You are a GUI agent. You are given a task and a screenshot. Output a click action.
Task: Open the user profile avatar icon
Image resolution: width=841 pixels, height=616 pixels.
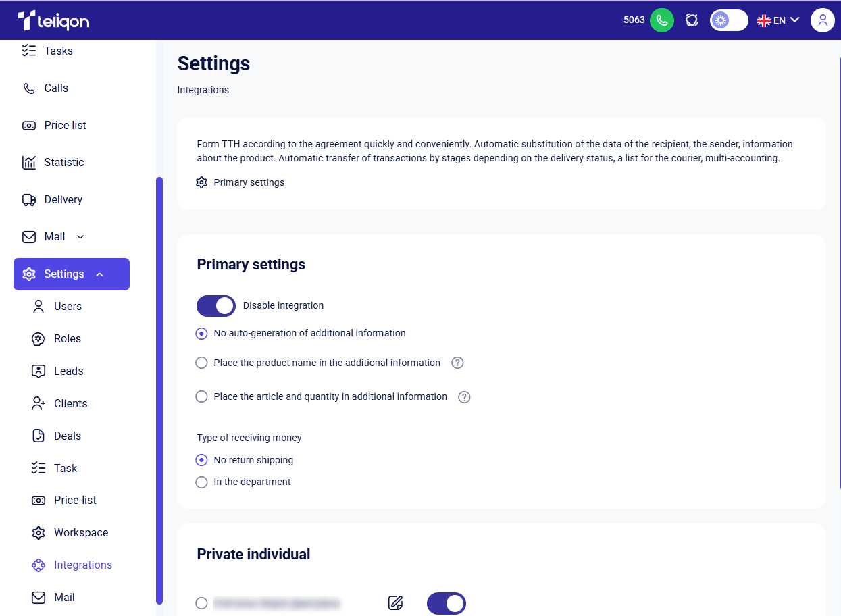pyautogui.click(x=822, y=20)
